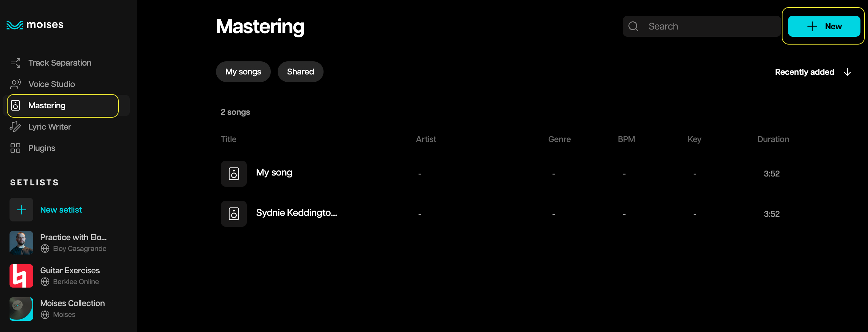Image resolution: width=868 pixels, height=332 pixels.
Task: Open Voice Studio from the sidebar
Action: tap(51, 84)
